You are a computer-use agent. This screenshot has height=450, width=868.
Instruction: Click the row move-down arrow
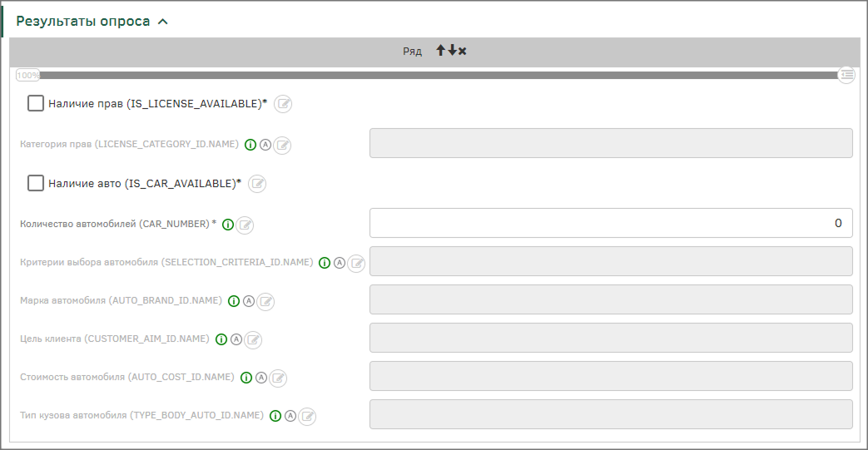click(452, 52)
